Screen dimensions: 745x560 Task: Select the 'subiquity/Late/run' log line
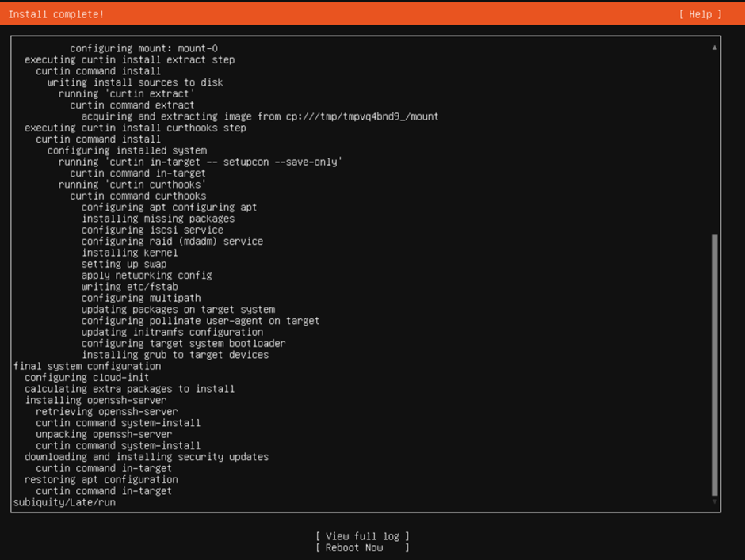(64, 502)
